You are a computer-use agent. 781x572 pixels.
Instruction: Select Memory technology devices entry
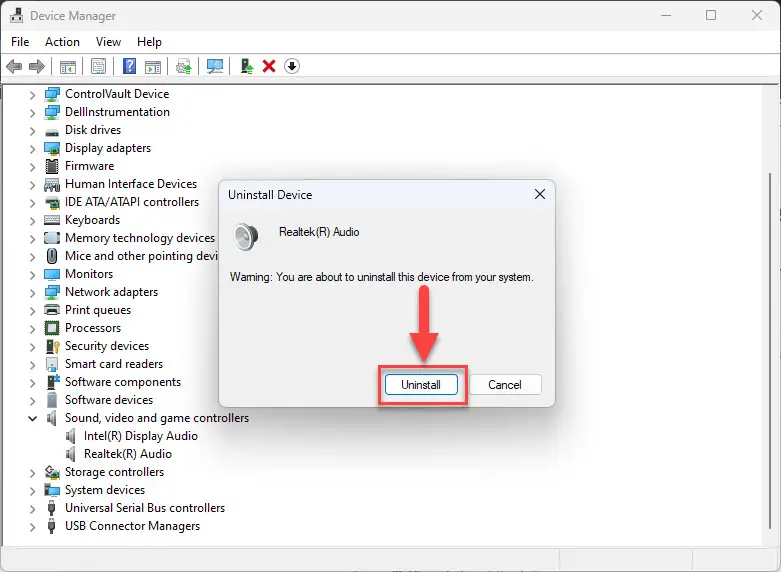pos(140,238)
